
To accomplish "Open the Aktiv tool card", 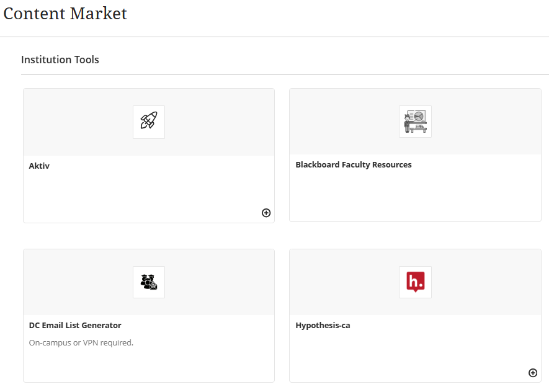I will click(148, 154).
